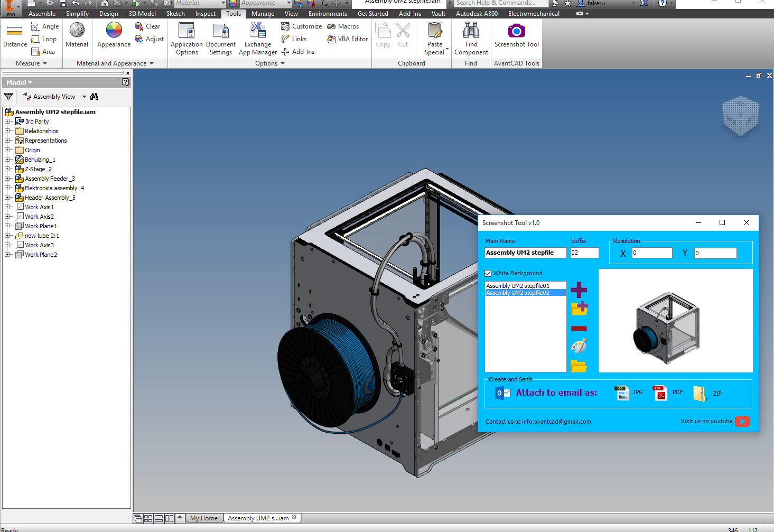Click the Main Name input field

pyautogui.click(x=525, y=253)
